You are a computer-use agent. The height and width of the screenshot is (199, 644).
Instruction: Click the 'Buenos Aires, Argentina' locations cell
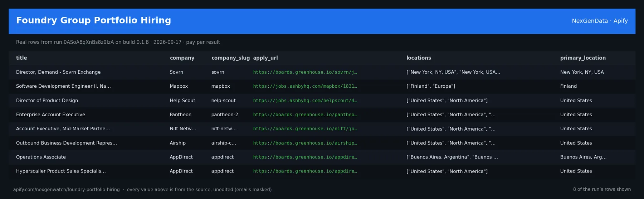point(452,157)
